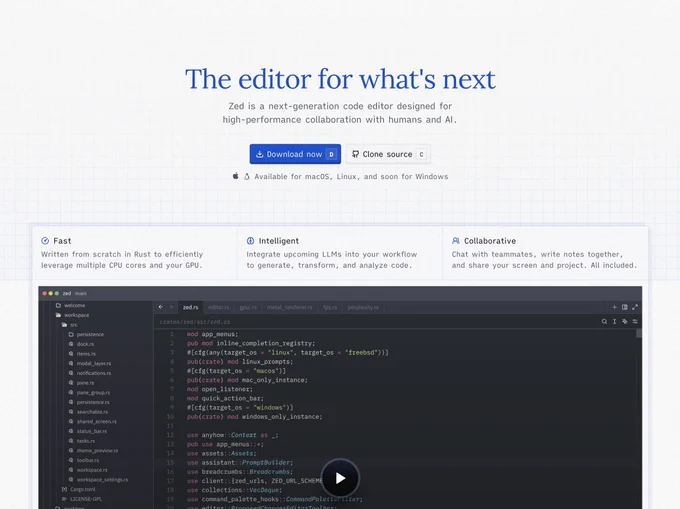The height and width of the screenshot is (509, 680).
Task: Click the Collaborative feature people icon
Action: [455, 241]
